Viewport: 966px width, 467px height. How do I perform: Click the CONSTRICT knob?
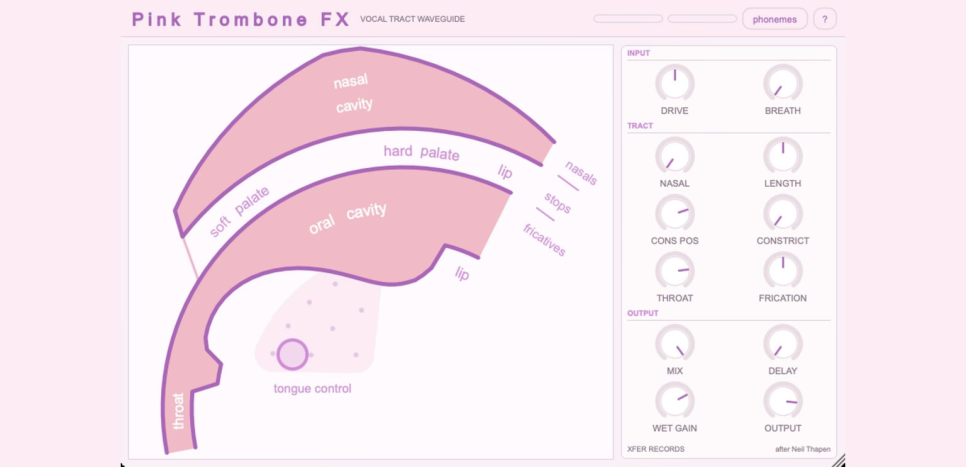(783, 213)
